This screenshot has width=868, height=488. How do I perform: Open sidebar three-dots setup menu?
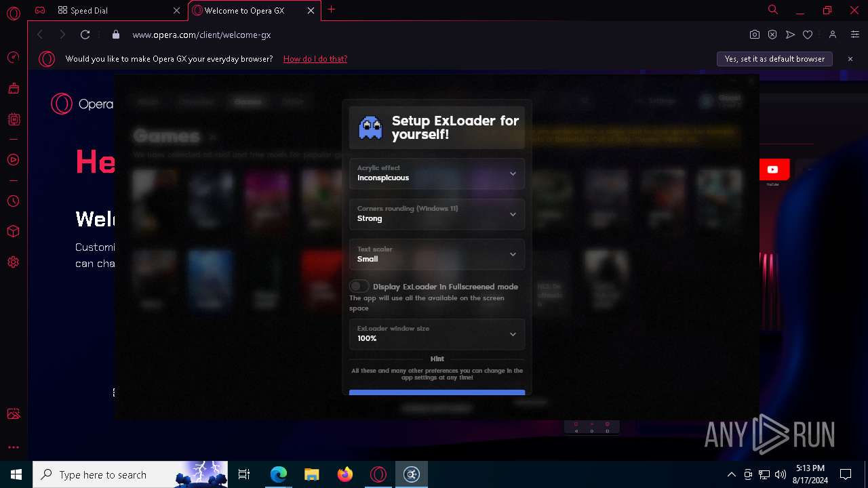tap(13, 447)
